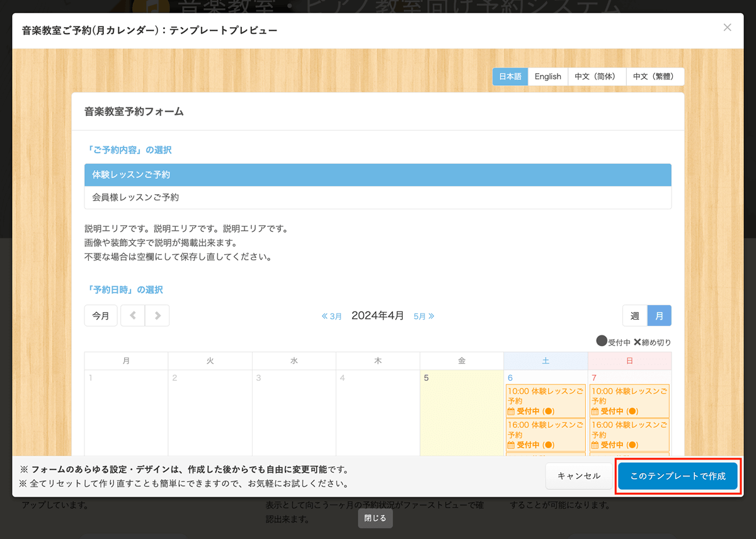This screenshot has width=756, height=539.
Task: Switch language to 中文（繁體）
Action: [655, 76]
